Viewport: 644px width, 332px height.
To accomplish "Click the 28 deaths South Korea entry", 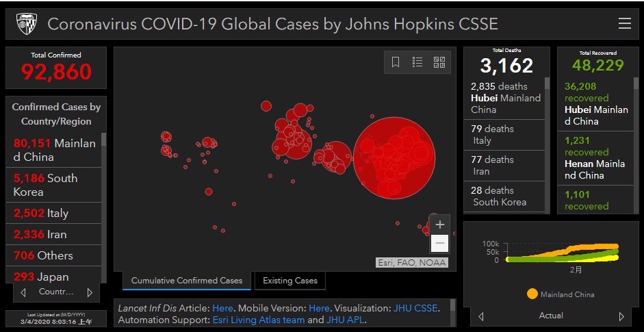I will [504, 196].
